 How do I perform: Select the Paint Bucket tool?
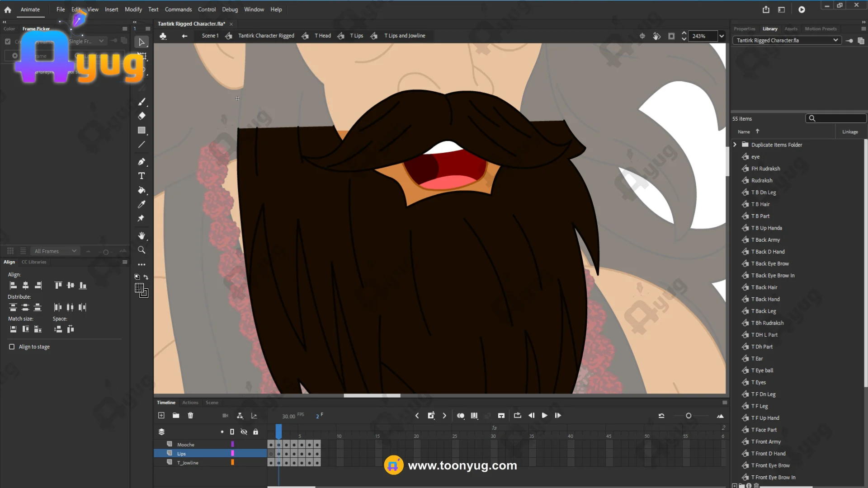coord(142,190)
